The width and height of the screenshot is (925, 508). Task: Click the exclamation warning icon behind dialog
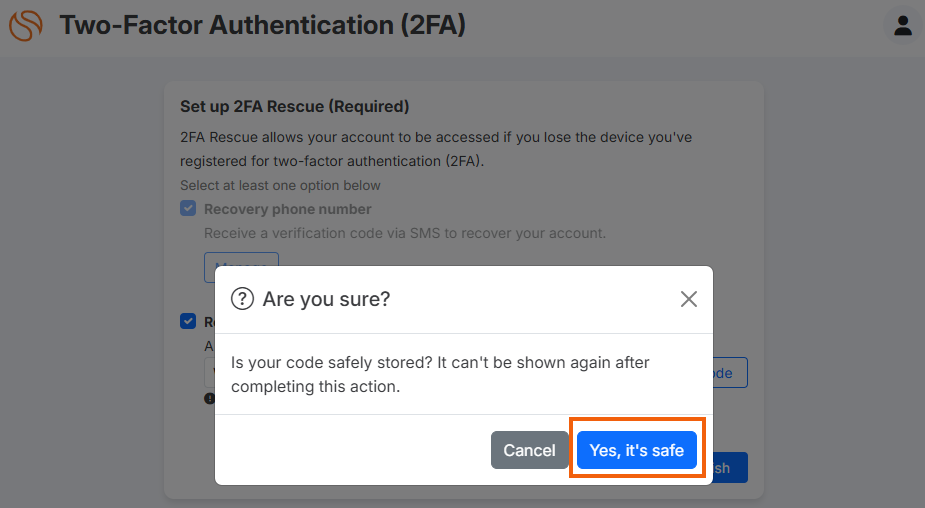tap(209, 398)
